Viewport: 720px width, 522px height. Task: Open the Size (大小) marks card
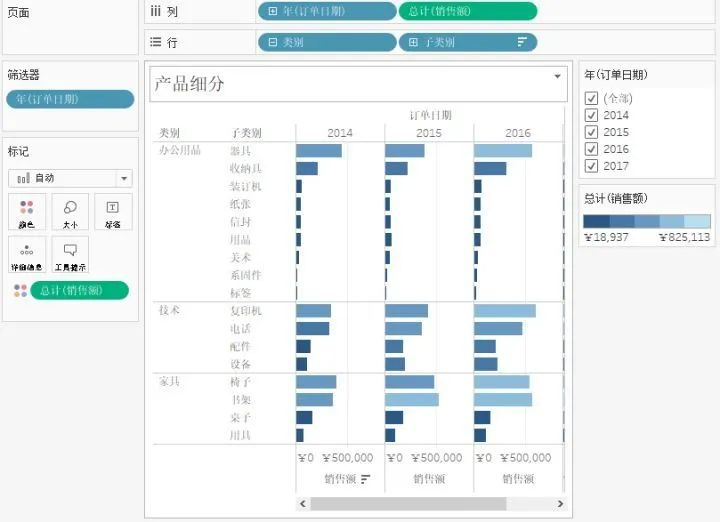(70, 212)
